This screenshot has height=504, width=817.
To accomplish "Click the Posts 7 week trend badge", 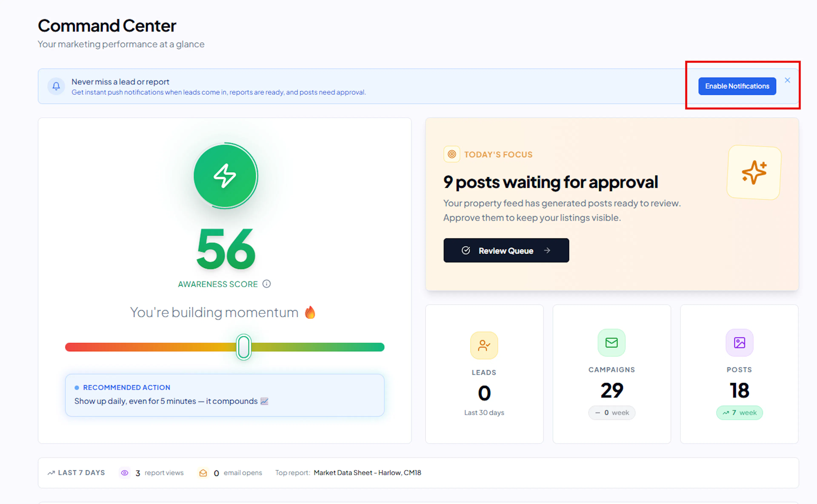I will coord(739,413).
